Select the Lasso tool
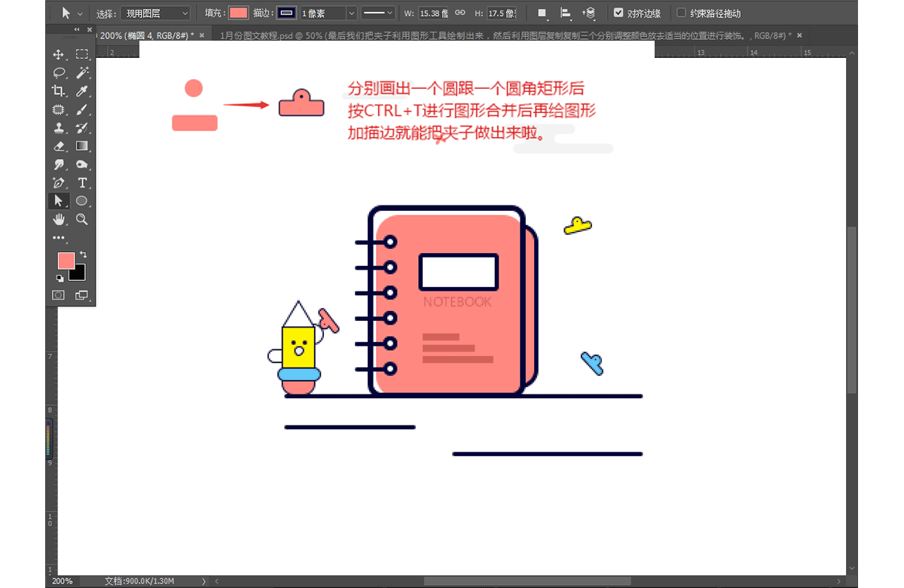 59,74
